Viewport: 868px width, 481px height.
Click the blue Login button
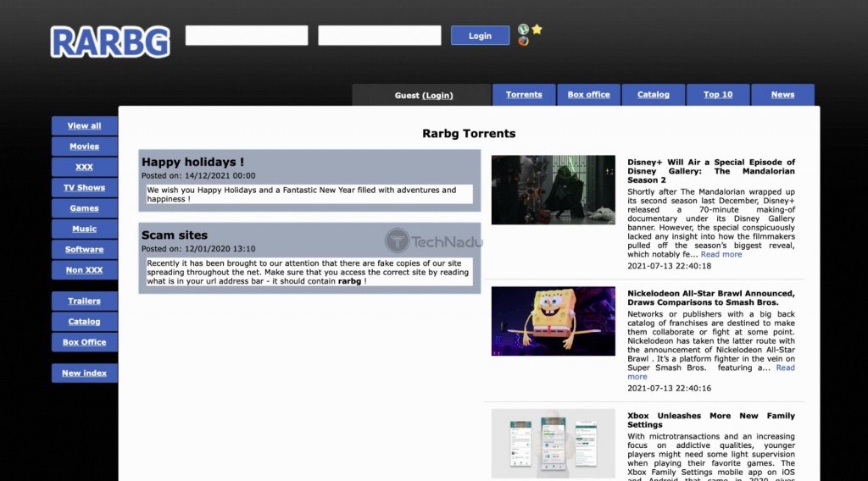tap(480, 36)
